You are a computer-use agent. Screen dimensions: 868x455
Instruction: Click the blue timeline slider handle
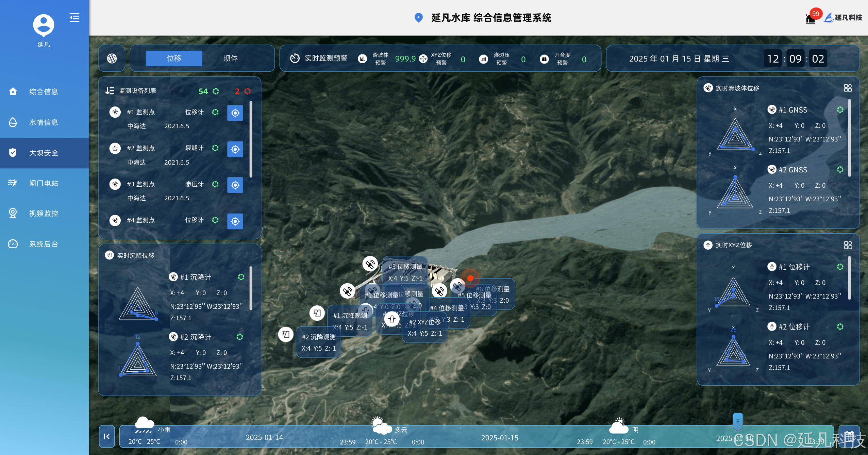[737, 422]
